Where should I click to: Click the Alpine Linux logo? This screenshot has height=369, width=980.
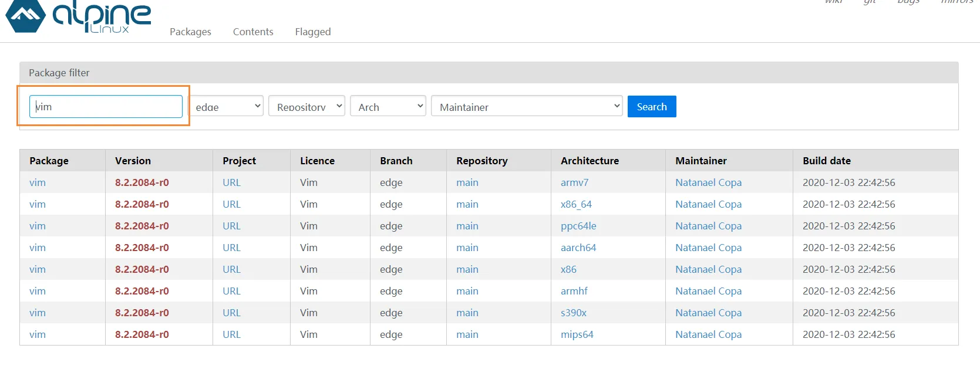point(79,16)
